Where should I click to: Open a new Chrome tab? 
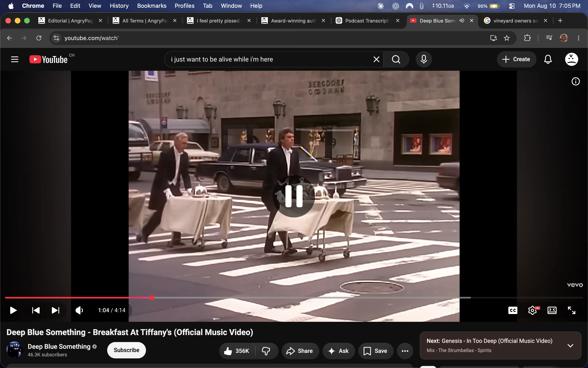tap(560, 21)
